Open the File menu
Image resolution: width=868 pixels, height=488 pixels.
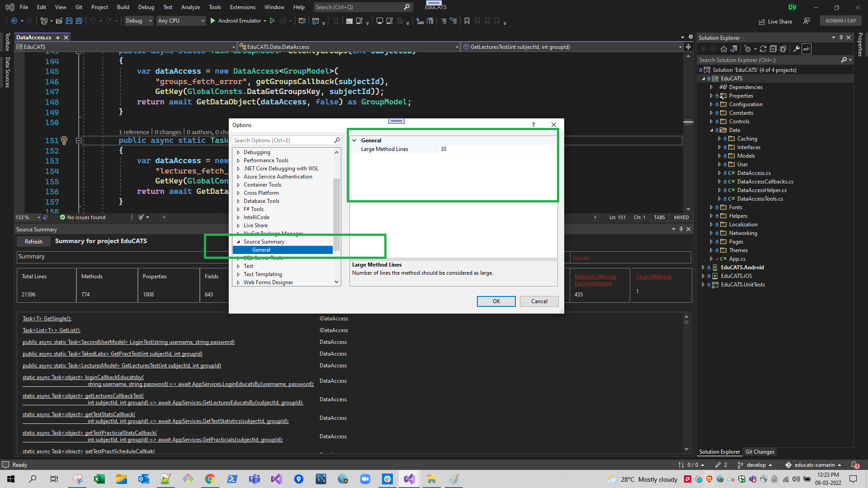pyautogui.click(x=24, y=7)
